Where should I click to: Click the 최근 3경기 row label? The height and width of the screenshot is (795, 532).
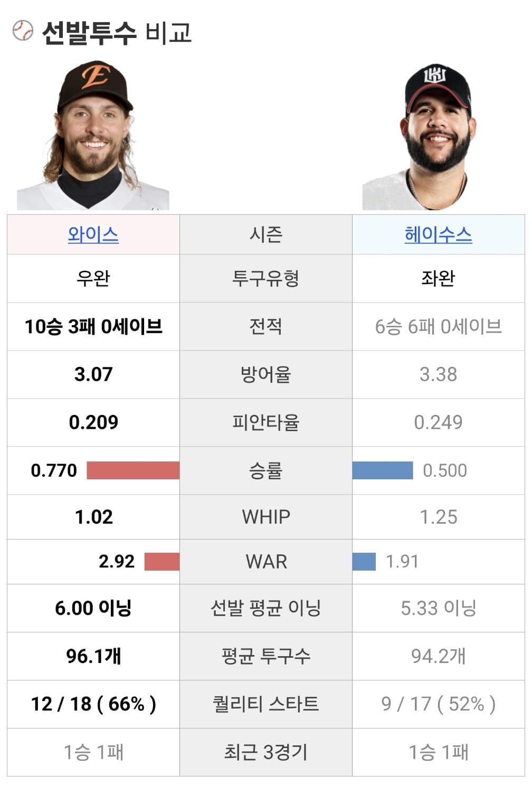266,752
